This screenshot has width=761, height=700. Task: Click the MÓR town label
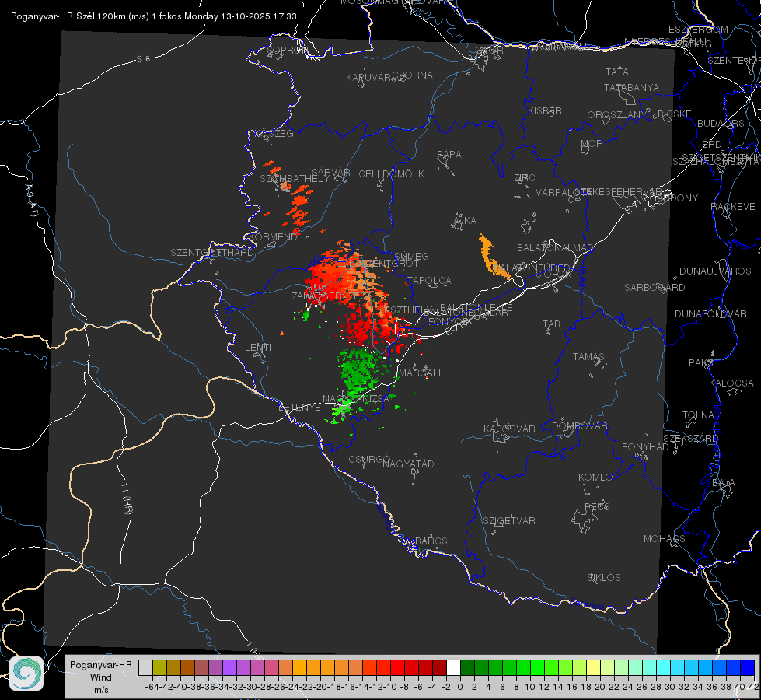click(592, 144)
